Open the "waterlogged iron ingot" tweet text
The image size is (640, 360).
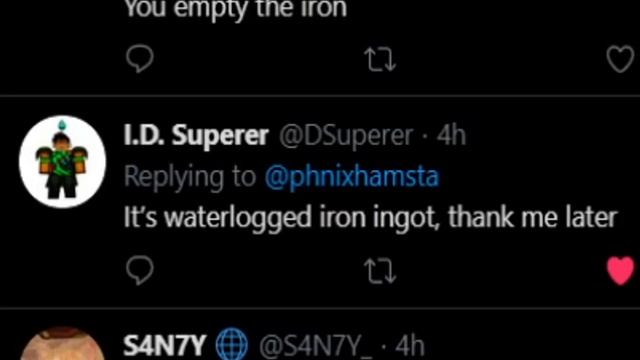click(x=371, y=217)
